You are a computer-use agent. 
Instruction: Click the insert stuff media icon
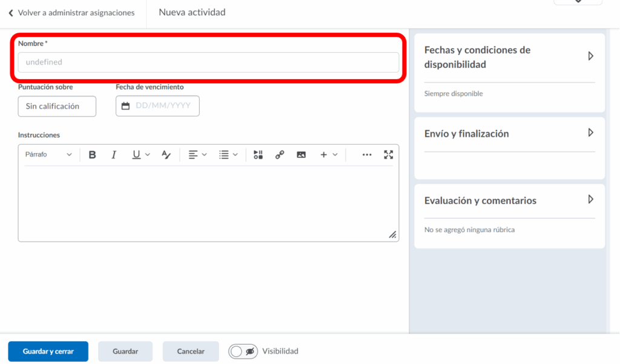coord(258,155)
